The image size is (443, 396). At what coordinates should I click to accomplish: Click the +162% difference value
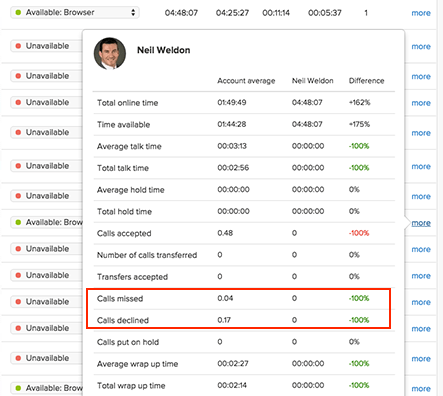pyautogui.click(x=359, y=102)
